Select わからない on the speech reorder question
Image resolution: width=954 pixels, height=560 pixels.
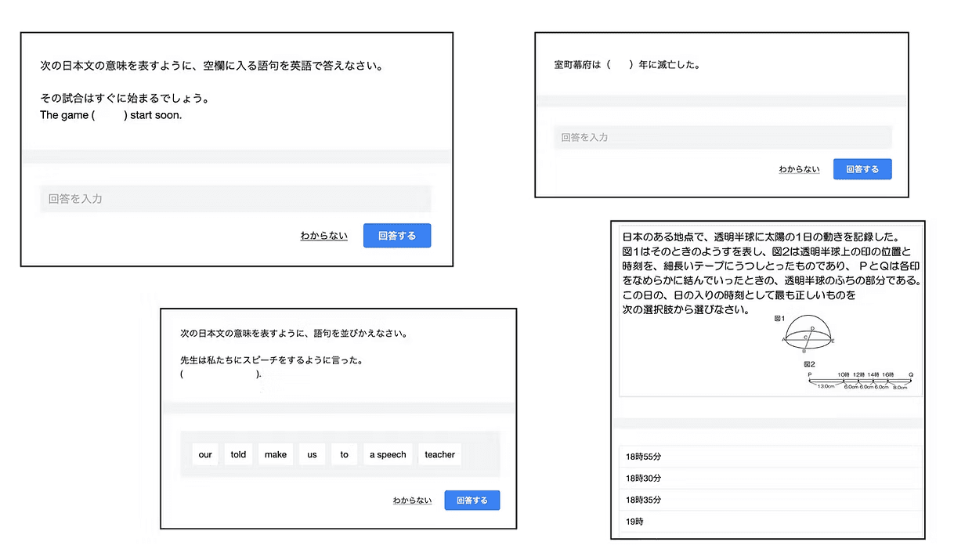point(411,500)
